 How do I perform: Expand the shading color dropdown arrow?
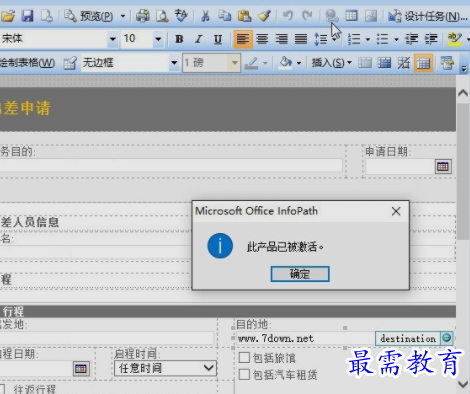[x=299, y=62]
